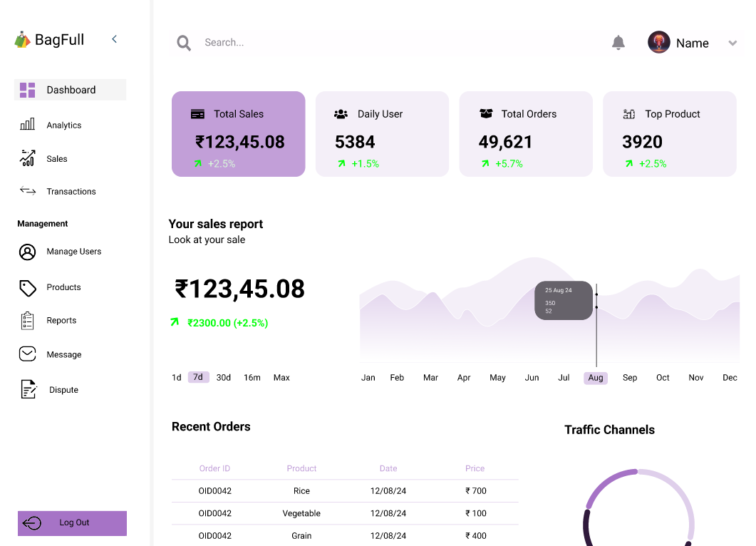756x546 pixels.
Task: Click the Sales growth chart icon
Action: (x=28, y=158)
